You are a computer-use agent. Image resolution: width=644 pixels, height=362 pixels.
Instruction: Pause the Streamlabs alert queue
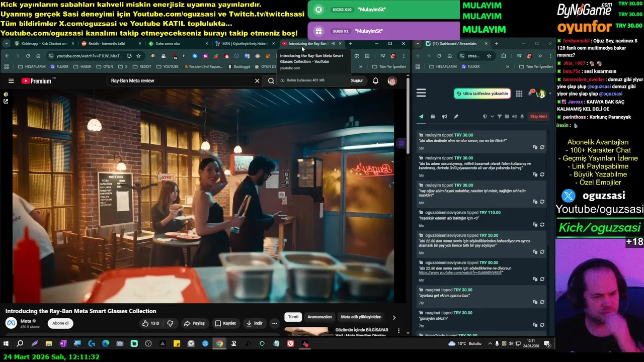click(x=507, y=117)
